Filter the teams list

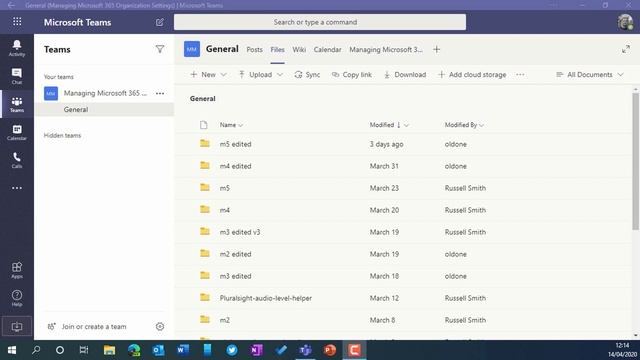click(x=160, y=49)
